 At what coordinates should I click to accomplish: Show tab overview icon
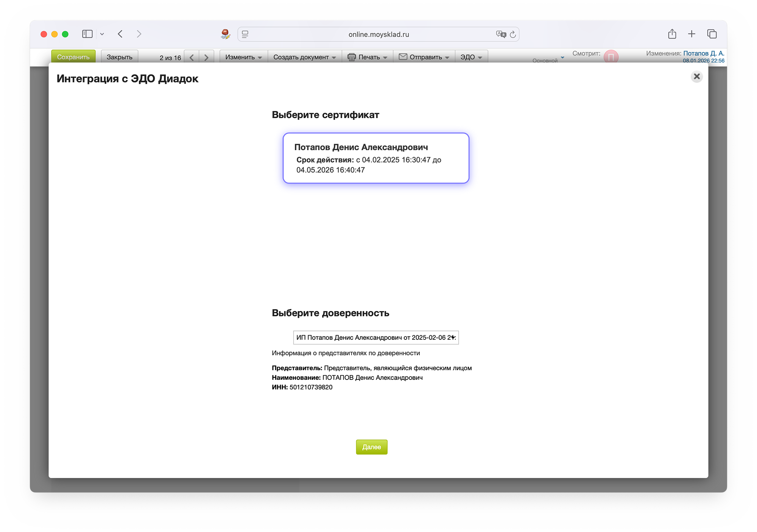coord(712,34)
